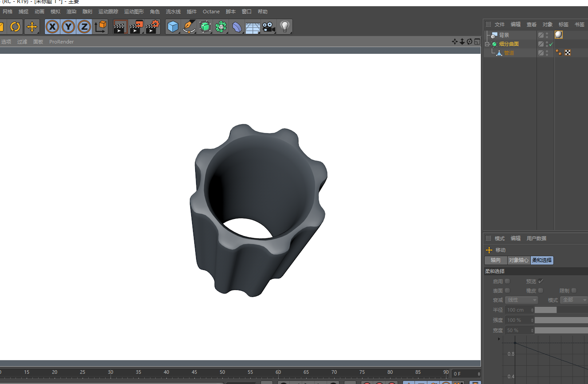The width and height of the screenshot is (588, 384).
Task: Render to Picture Viewer icon
Action: click(x=136, y=27)
